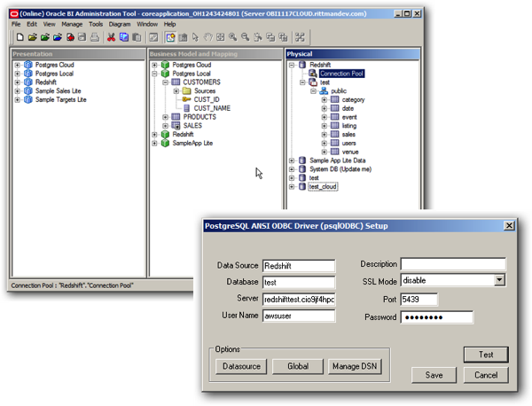Open the Manage menu

[72, 24]
